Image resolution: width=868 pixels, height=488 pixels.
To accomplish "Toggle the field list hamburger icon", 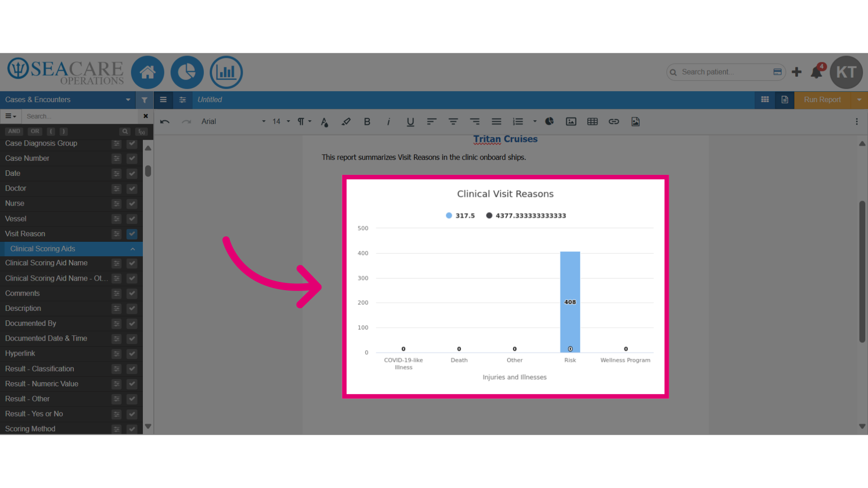I will [163, 100].
